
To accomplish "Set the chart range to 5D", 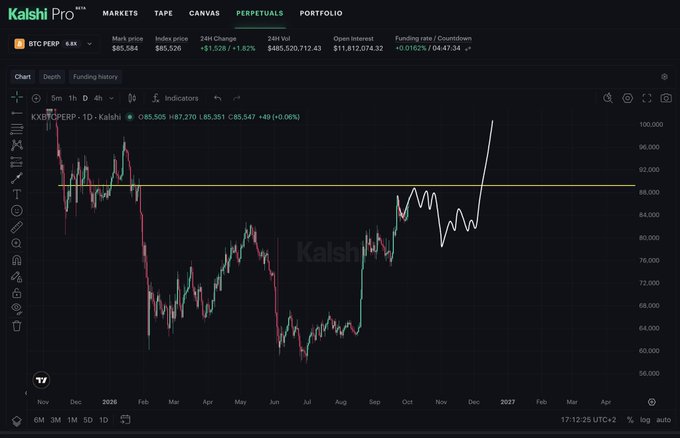I will [88, 420].
